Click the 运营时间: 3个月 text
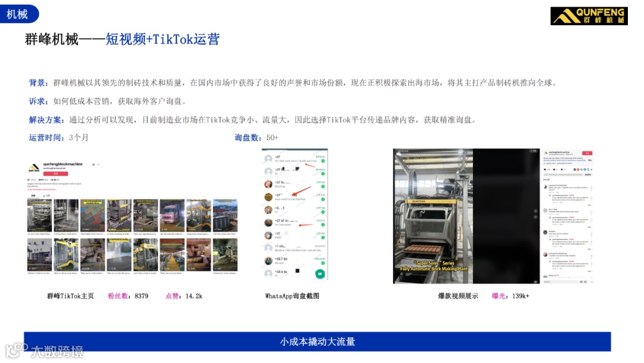Image resolution: width=644 pixels, height=363 pixels. point(58,138)
